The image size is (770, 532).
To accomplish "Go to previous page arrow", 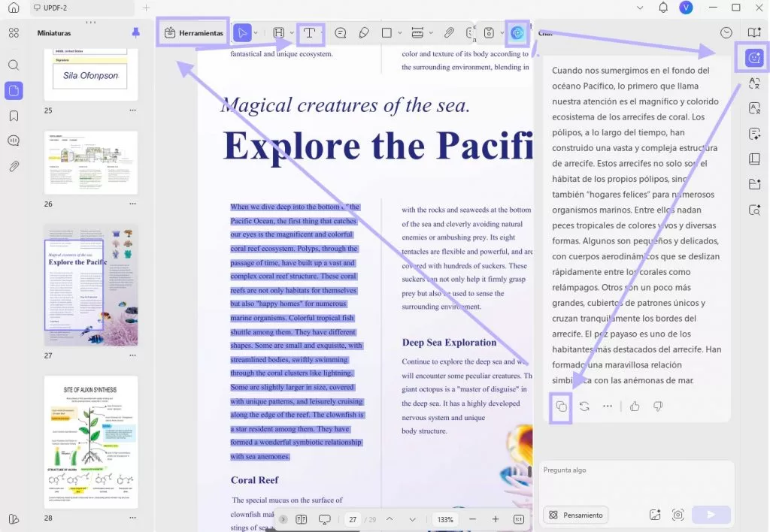I will point(390,519).
